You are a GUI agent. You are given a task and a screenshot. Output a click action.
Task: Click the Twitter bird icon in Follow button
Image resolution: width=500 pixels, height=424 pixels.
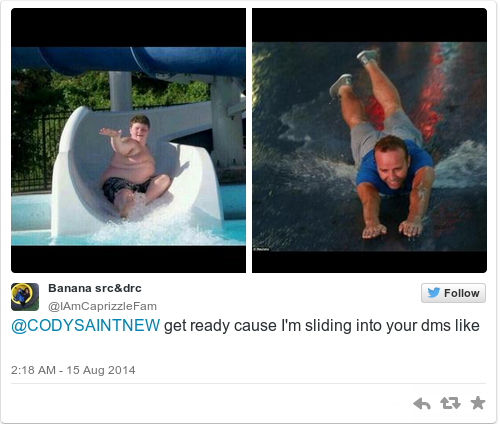433,293
